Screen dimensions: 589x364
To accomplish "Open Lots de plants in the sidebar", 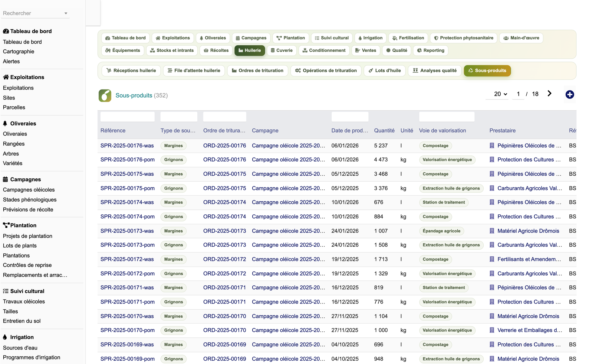I will point(20,245).
